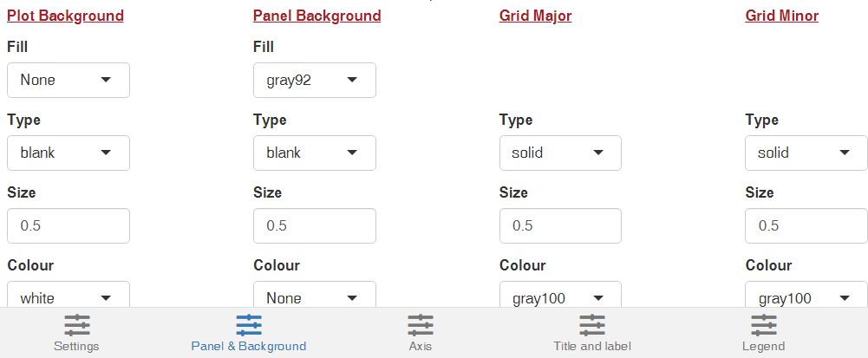
Task: Click the Grid Major heading link
Action: (535, 16)
